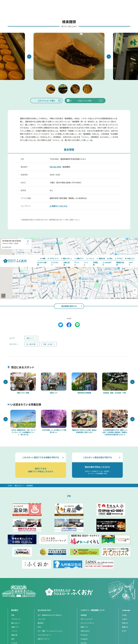Select the fourth round thumbnail photo
Screen dimensions: 138x644
[x=87, y=89]
